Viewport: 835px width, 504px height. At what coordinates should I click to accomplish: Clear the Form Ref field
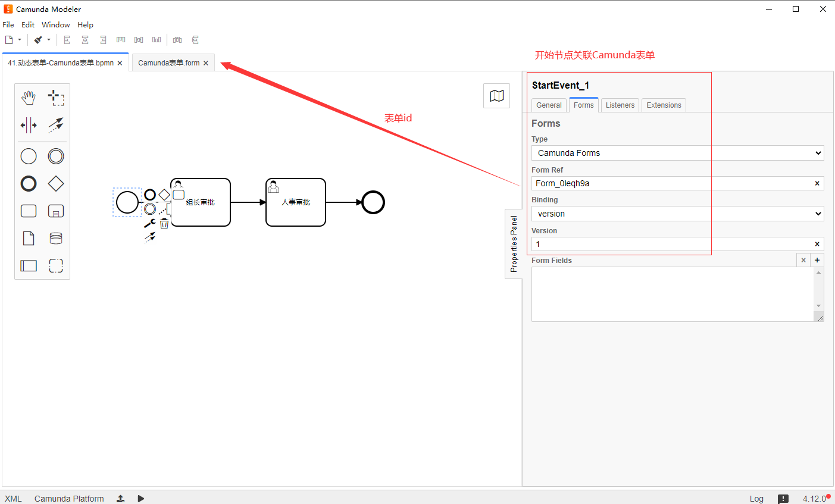(x=817, y=183)
